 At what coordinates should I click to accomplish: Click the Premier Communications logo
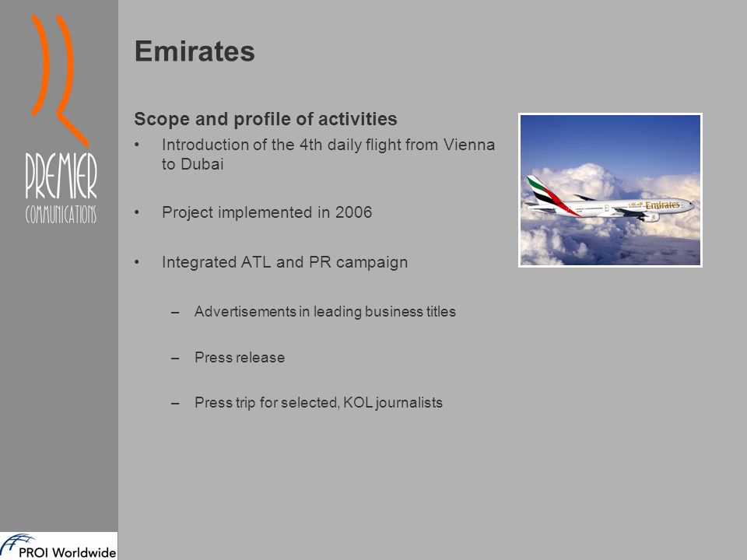coord(61,119)
